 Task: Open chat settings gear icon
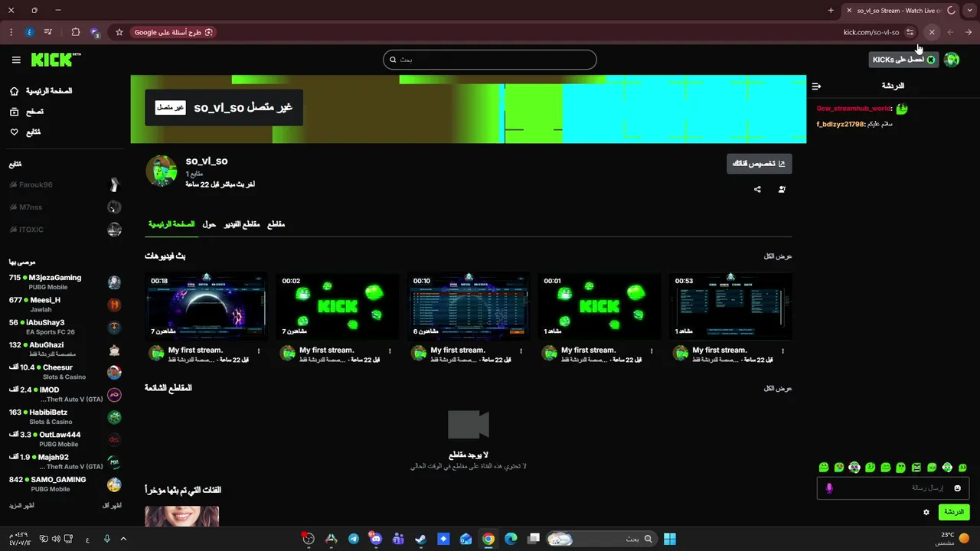926,512
